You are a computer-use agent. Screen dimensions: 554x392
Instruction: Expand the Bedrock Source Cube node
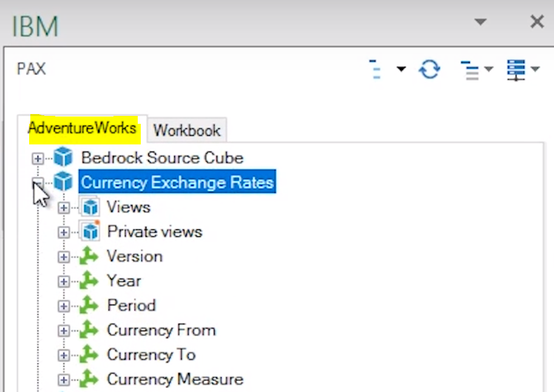coord(38,158)
